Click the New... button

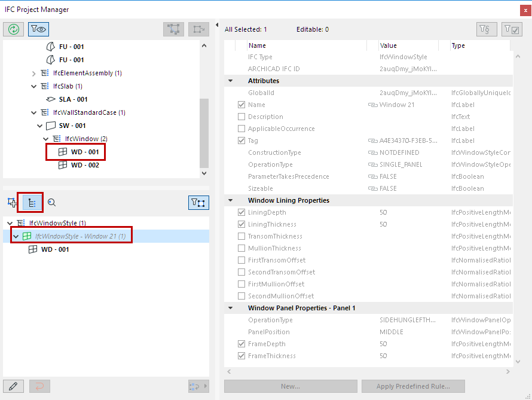tap(291, 386)
